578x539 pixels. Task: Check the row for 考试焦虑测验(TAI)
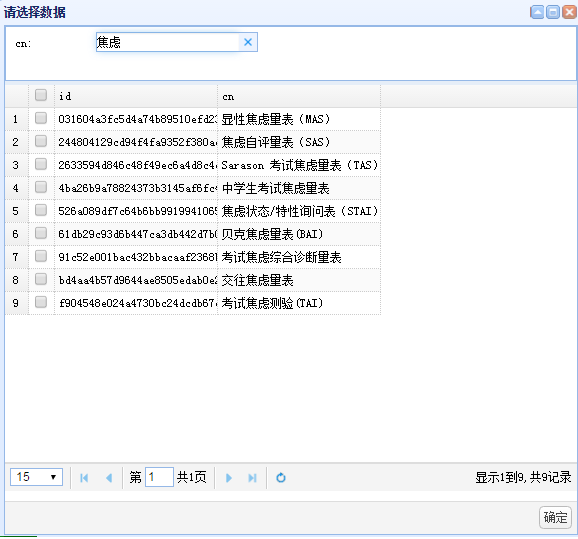tap(41, 302)
